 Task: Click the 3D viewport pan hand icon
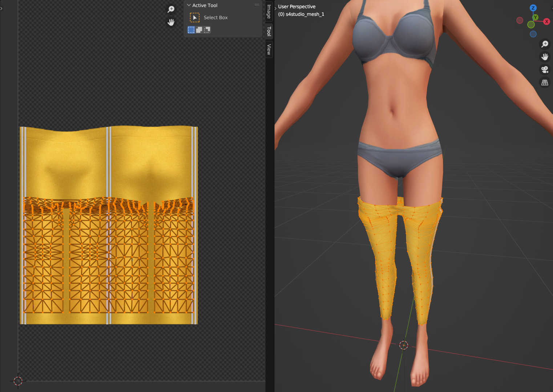click(x=545, y=57)
